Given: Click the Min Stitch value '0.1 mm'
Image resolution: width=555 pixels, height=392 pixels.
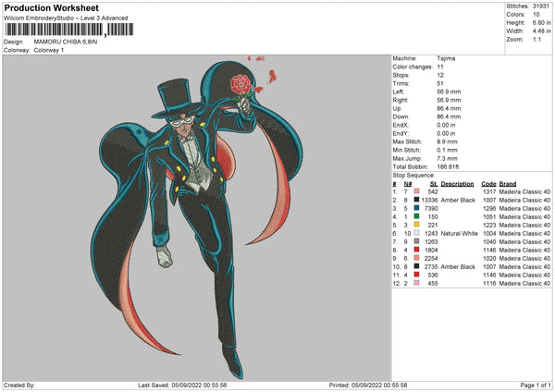Looking at the screenshot, I should point(447,150).
